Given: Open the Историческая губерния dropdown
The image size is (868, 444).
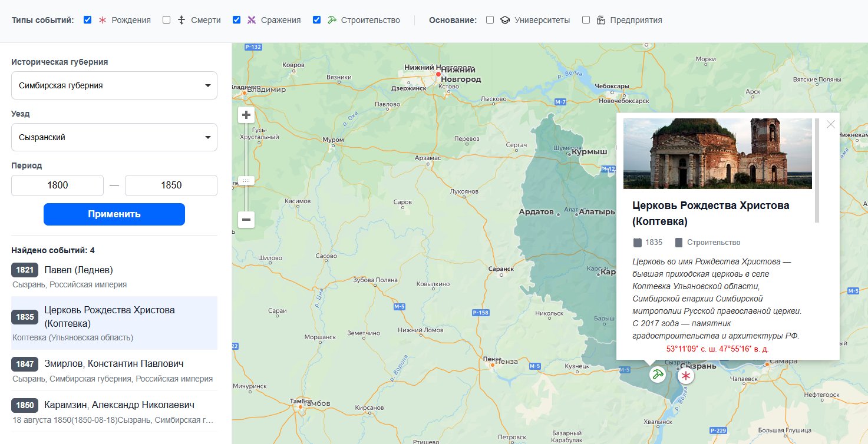Looking at the screenshot, I should 114,85.
